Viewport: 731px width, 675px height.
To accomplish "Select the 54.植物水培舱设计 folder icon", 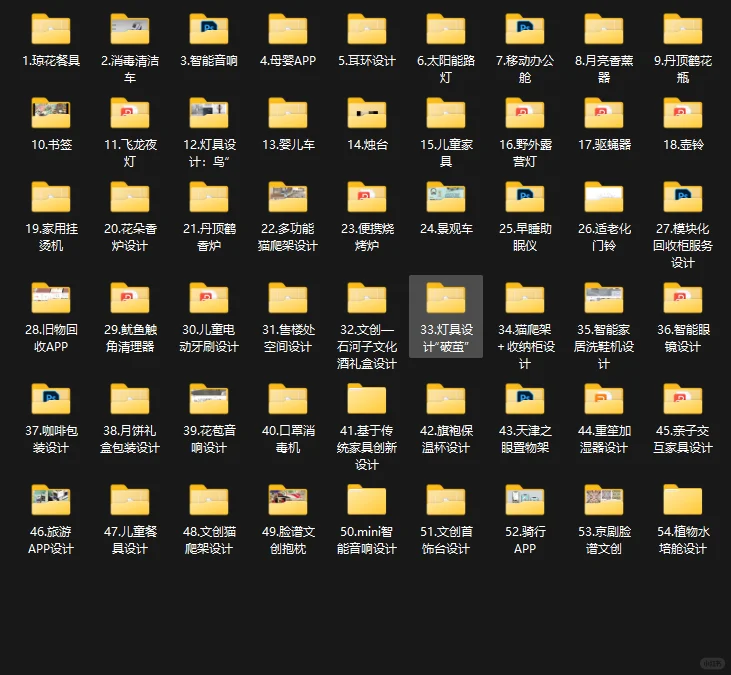I will point(683,500).
